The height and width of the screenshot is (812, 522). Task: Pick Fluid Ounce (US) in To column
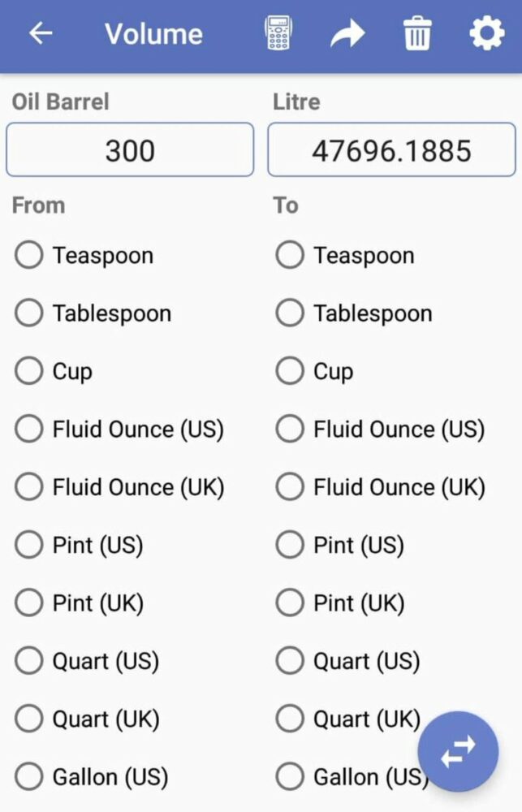(380, 430)
